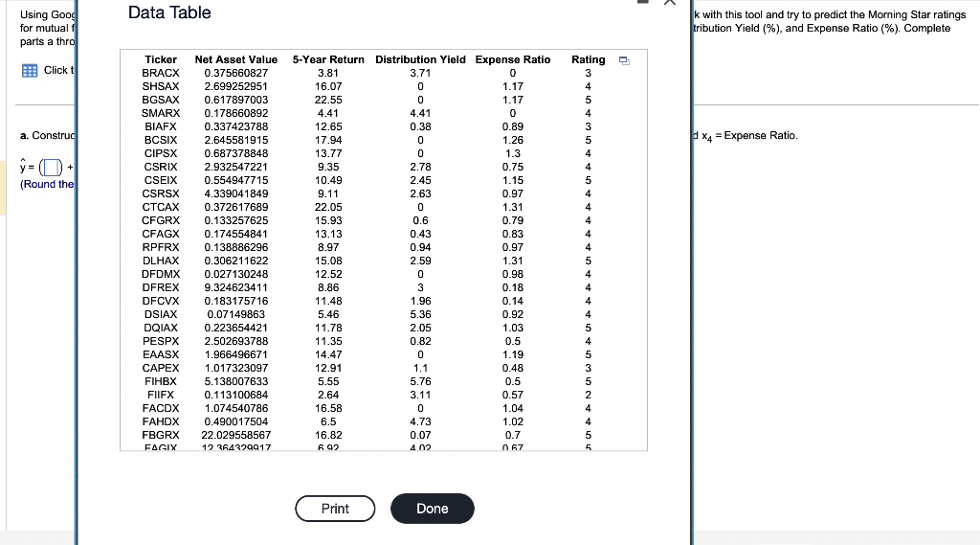Click the CAPEX ticker cell
Image resolution: width=980 pixels, height=545 pixels.
(x=161, y=369)
